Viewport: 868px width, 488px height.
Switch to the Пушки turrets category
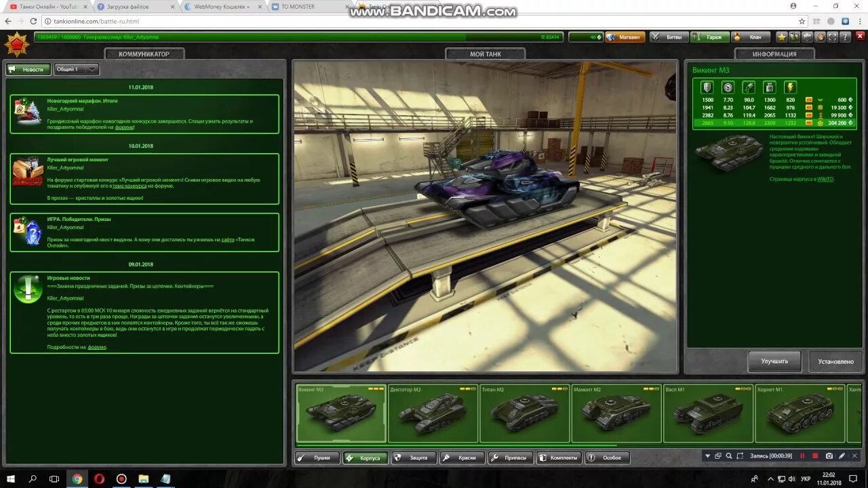tap(317, 458)
